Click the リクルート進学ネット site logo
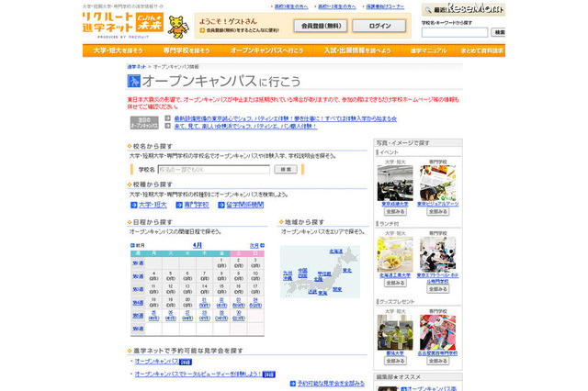The width and height of the screenshot is (588, 391). click(x=123, y=23)
